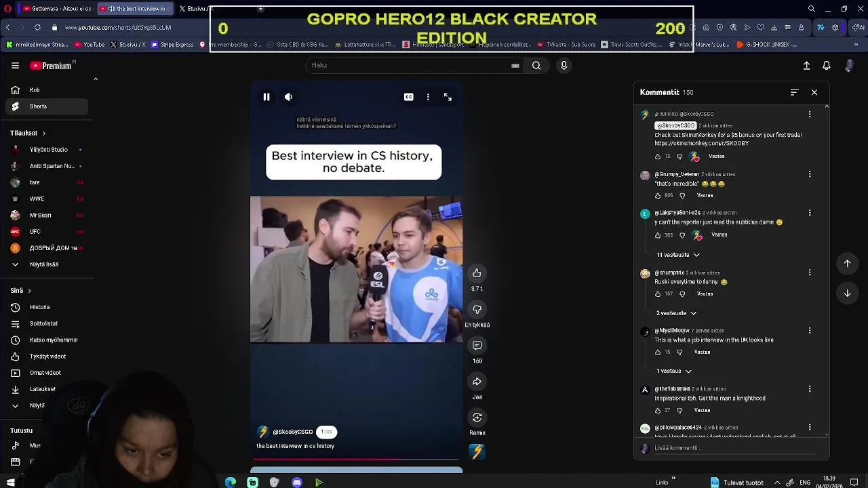Expand the 2 vastausta replies
The image size is (868, 488).
[676, 313]
